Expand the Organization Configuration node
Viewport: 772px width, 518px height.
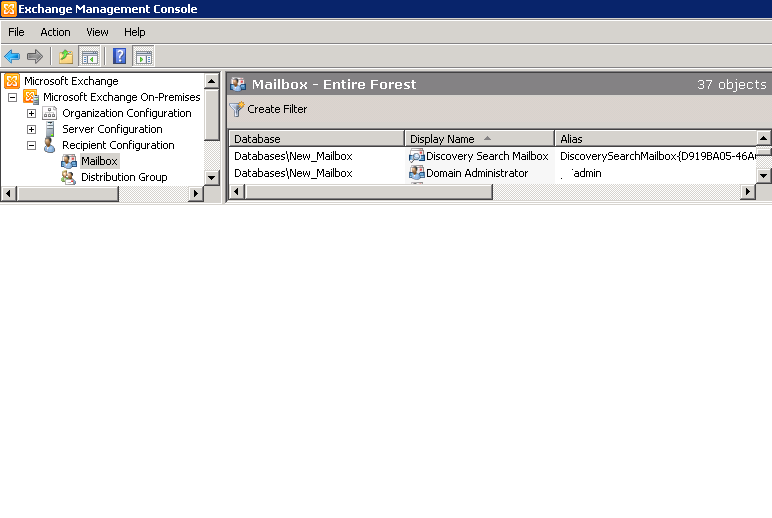pos(31,113)
